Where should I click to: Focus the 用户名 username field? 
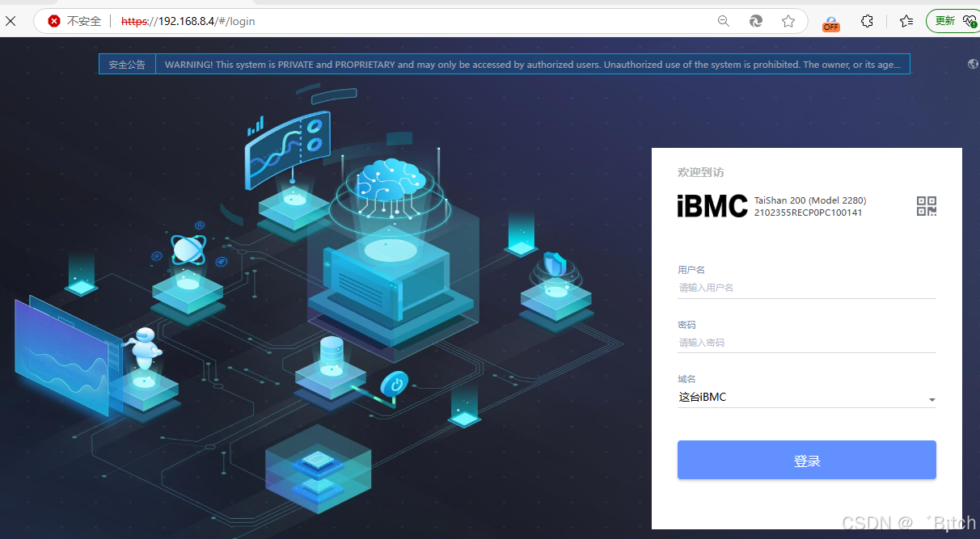coord(806,288)
